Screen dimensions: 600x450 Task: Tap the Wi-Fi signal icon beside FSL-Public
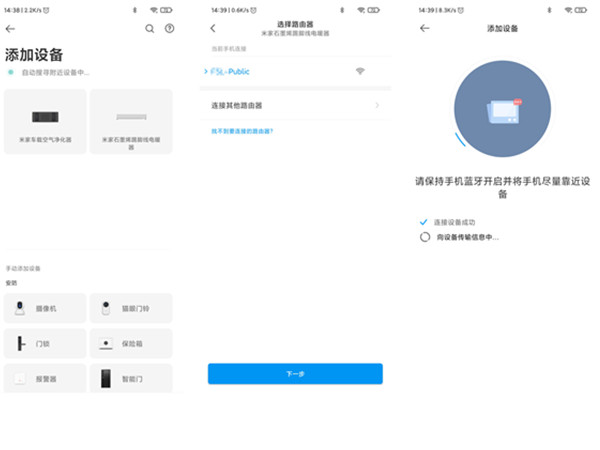(x=360, y=72)
